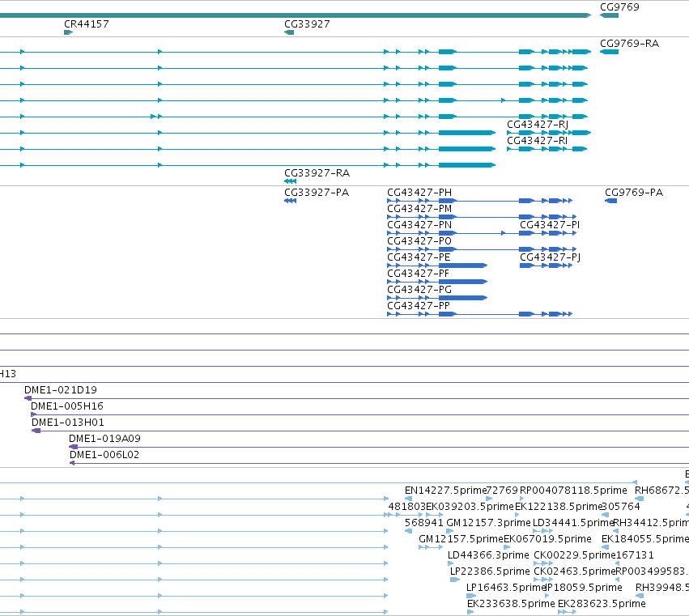This screenshot has height=616, width=689.
Task: Click the CK00229.5prime EST label
Action: pyautogui.click(x=575, y=556)
